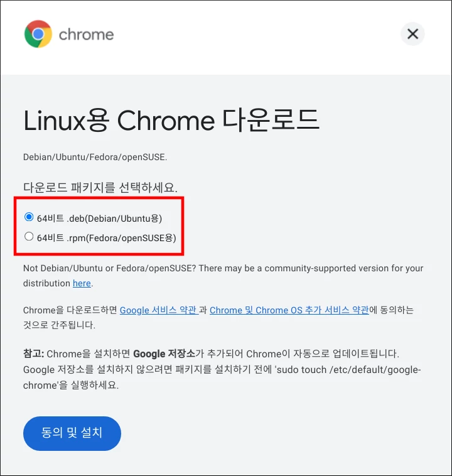The height and width of the screenshot is (476, 452).
Task: Click the '다운로드 패키지를 선택하세요' prompt text
Action: 100,187
